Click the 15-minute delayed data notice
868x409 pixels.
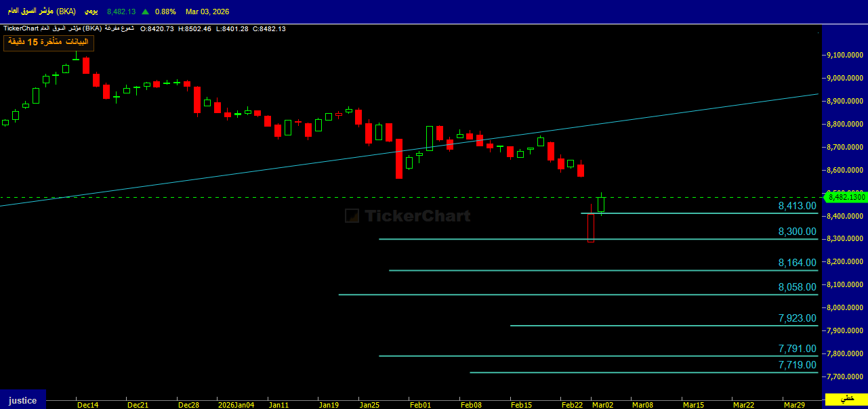click(48, 43)
